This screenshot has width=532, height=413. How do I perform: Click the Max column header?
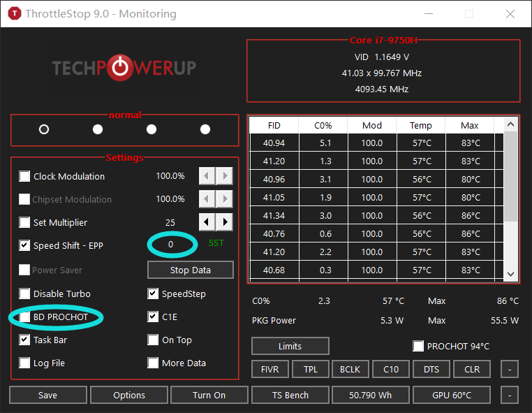click(470, 125)
